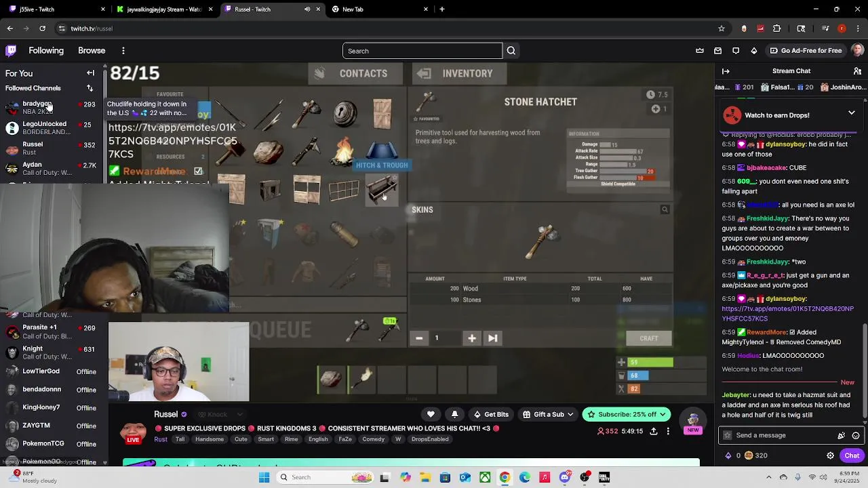The image size is (868, 488).
Task: Click the Twitch search field
Action: [x=422, y=51]
